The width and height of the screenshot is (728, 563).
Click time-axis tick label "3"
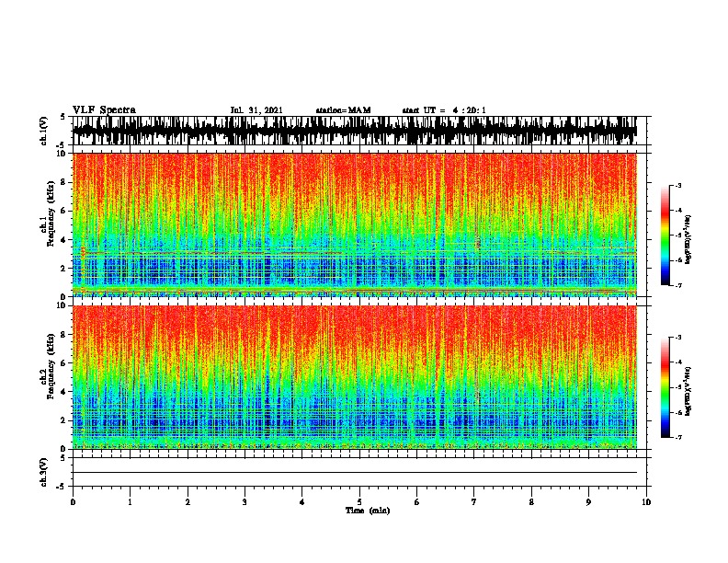pyautogui.click(x=245, y=502)
